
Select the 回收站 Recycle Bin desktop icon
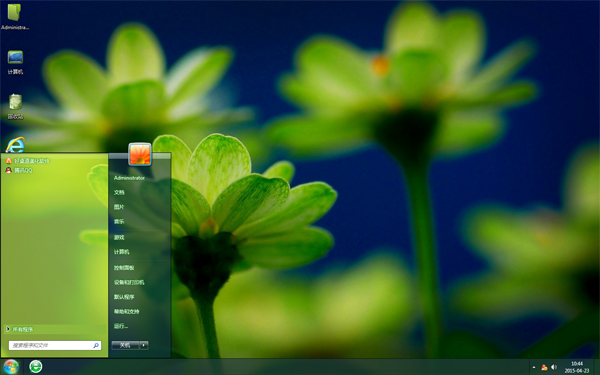click(x=15, y=106)
